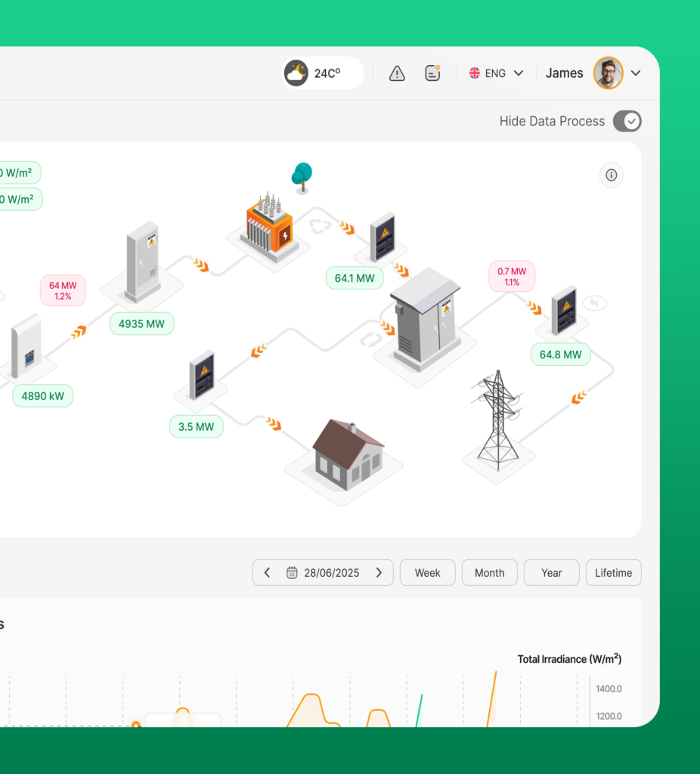Switch to the Month view
This screenshot has width=700, height=774.
coord(489,573)
